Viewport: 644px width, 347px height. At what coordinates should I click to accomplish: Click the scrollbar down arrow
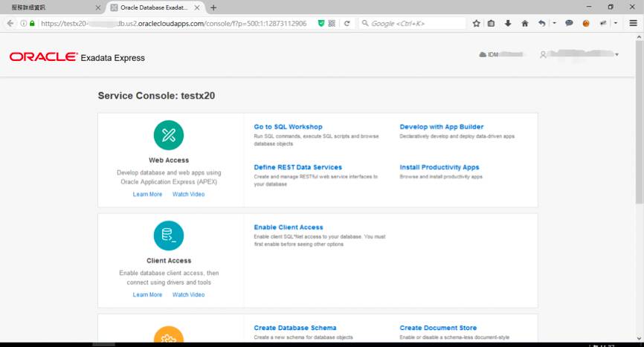click(x=639, y=338)
